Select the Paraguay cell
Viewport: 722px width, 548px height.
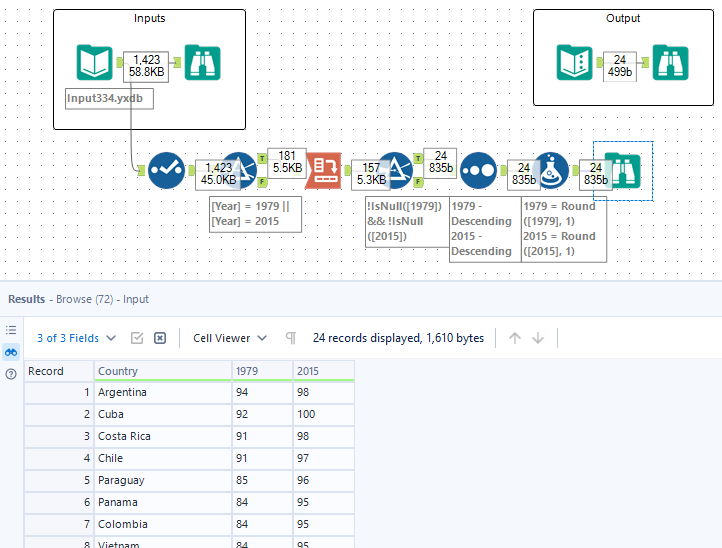(x=163, y=480)
